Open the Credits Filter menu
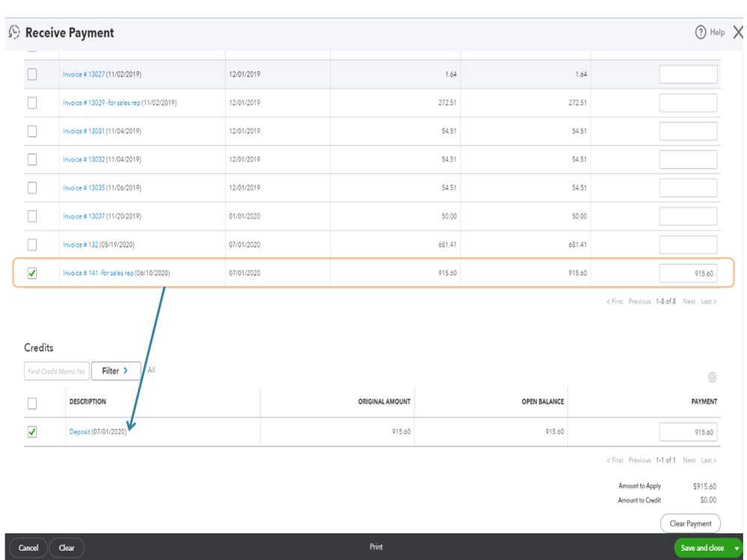Viewport: 747px width, 560px height. (x=116, y=371)
